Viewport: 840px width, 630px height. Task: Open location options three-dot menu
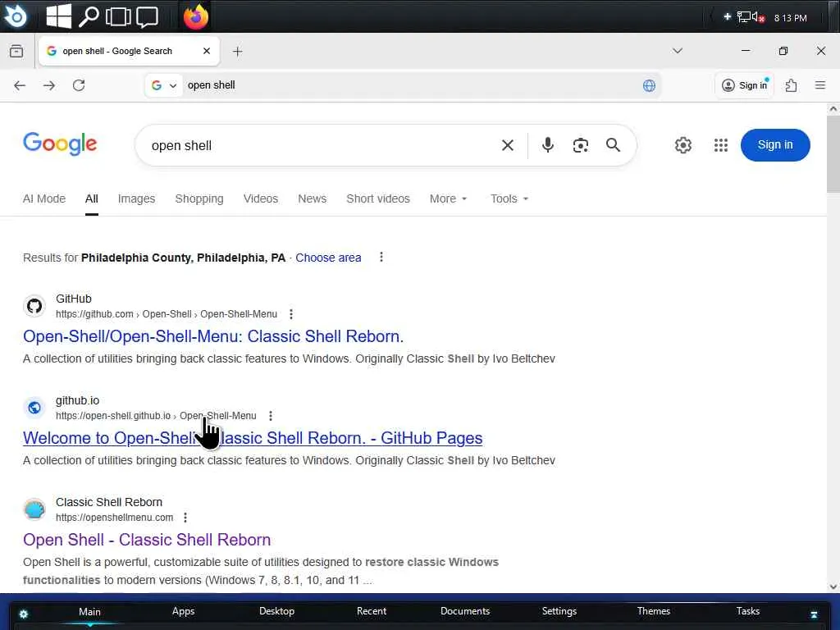coord(381,257)
